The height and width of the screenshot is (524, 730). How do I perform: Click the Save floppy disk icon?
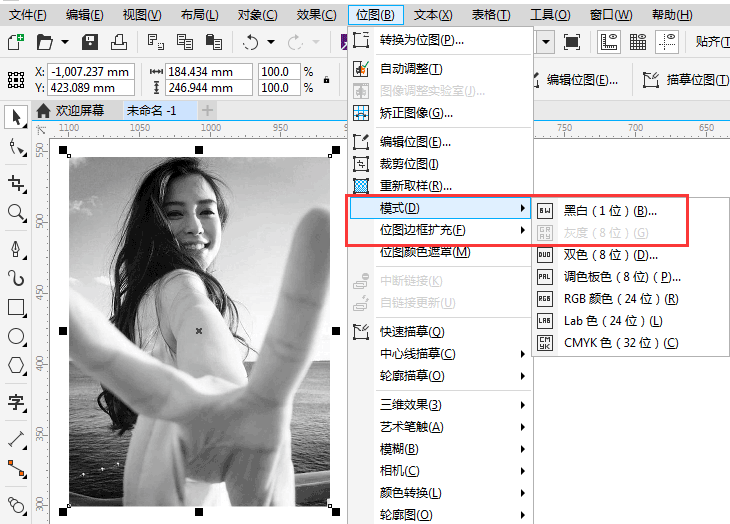click(90, 42)
